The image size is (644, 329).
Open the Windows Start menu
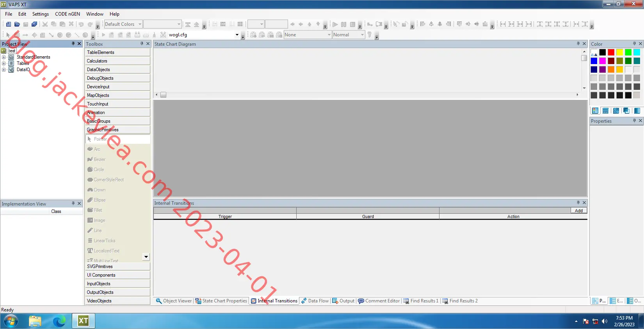[x=11, y=321]
